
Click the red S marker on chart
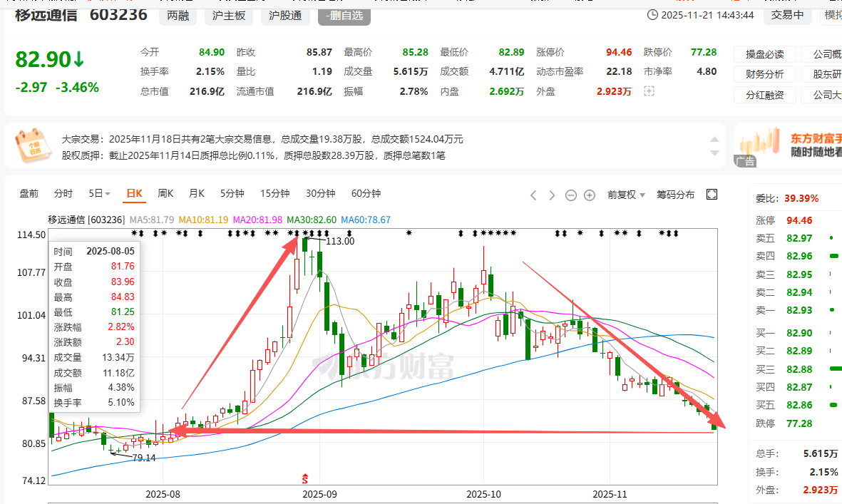(x=305, y=478)
